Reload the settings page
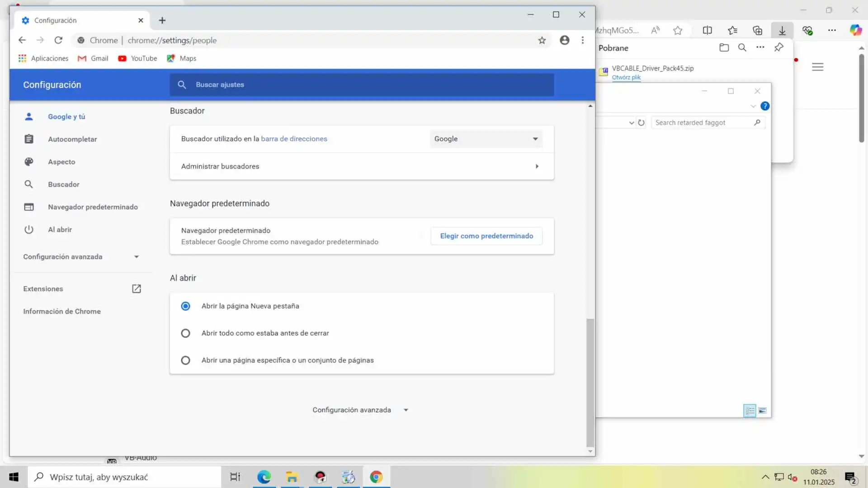The width and height of the screenshot is (868, 488). point(58,40)
